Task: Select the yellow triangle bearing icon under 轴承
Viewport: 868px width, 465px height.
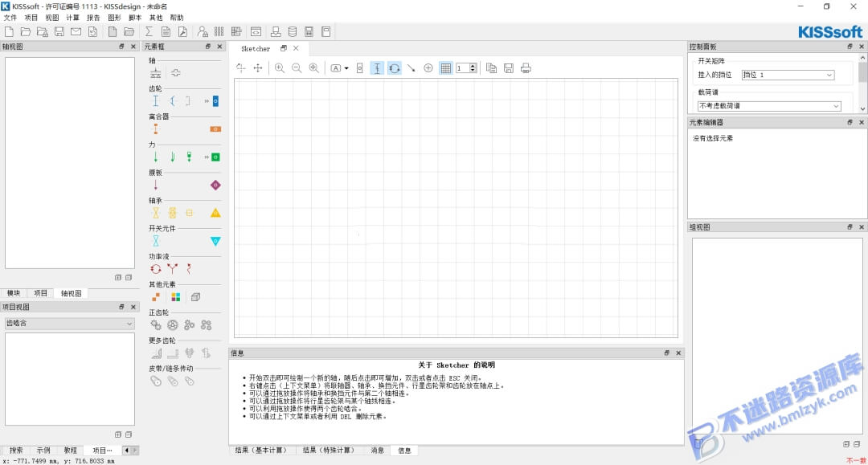Action: [x=215, y=213]
